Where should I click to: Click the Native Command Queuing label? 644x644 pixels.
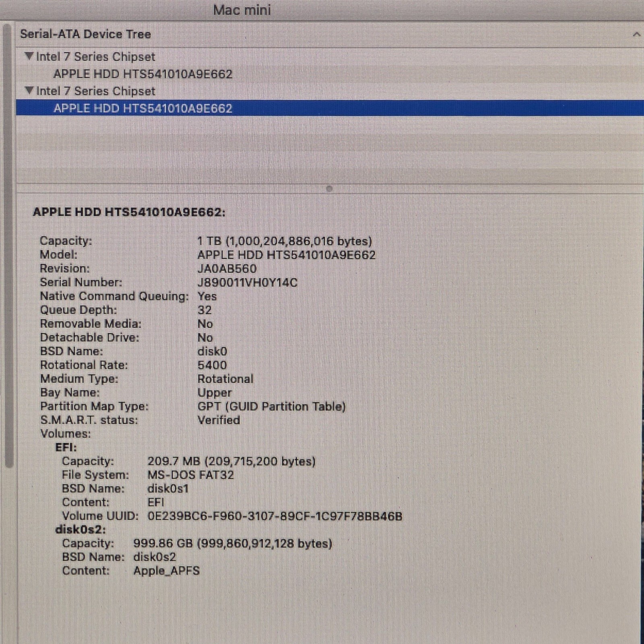[x=114, y=296]
